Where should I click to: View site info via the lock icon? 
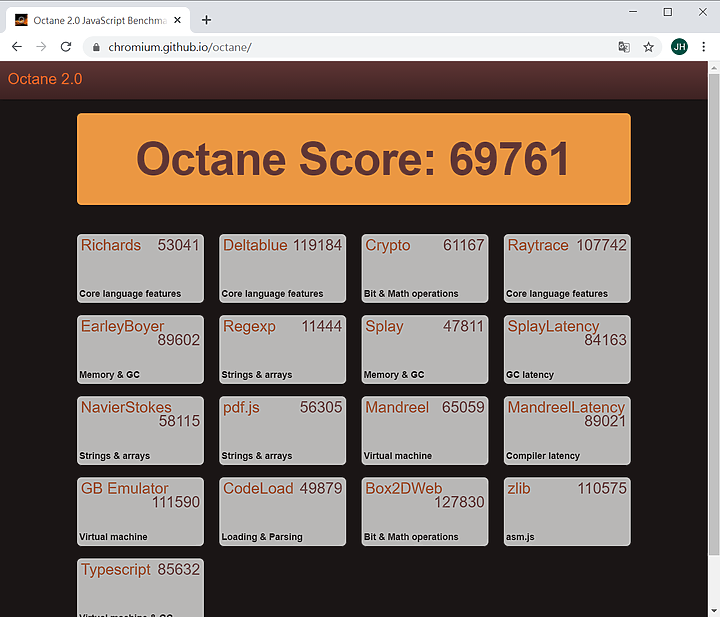(96, 47)
